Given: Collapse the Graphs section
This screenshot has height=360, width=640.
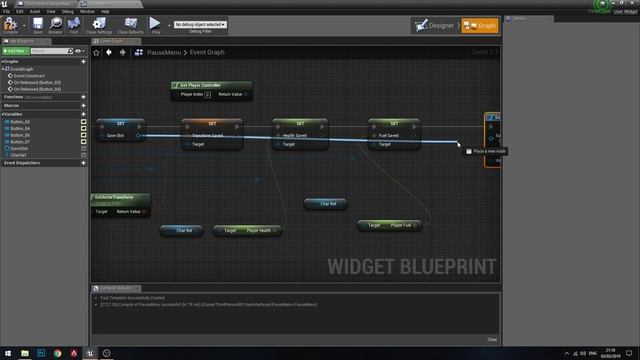Looking at the screenshot, I should point(2,62).
